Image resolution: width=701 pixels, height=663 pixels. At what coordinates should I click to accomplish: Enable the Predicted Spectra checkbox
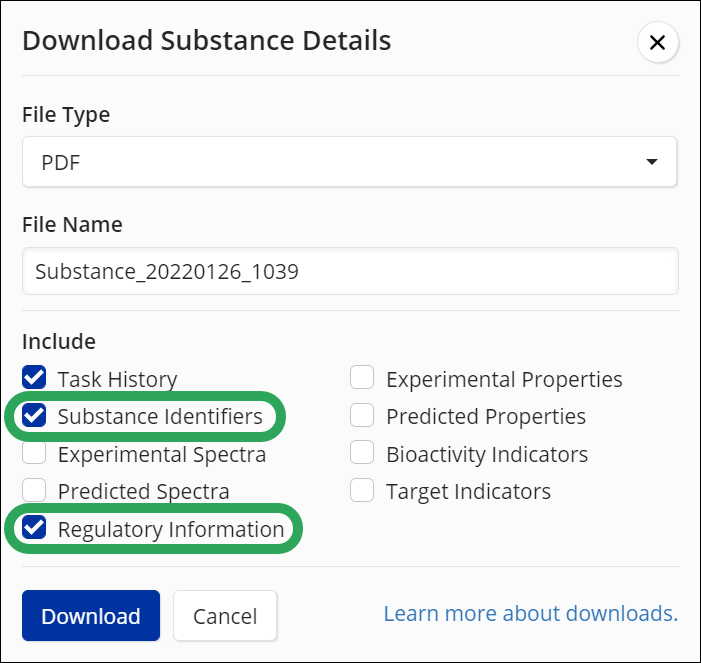point(34,490)
